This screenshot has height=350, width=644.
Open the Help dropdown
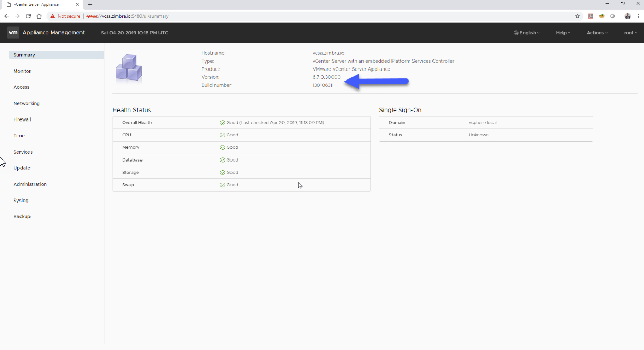tap(563, 33)
